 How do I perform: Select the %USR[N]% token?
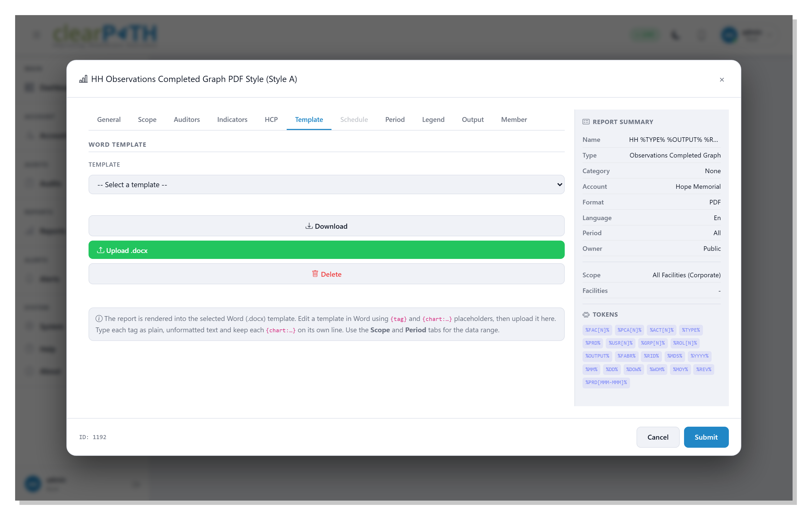(x=620, y=343)
